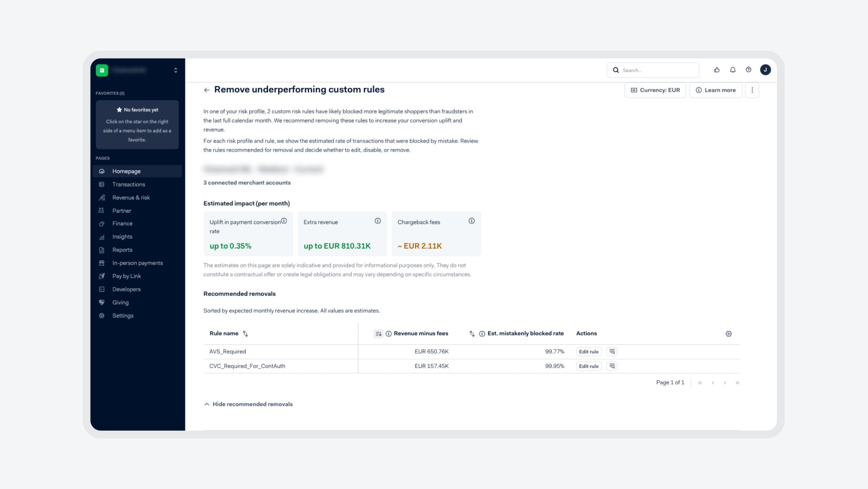Click Chargeback fees info icon
The height and width of the screenshot is (489, 868).
click(x=471, y=221)
